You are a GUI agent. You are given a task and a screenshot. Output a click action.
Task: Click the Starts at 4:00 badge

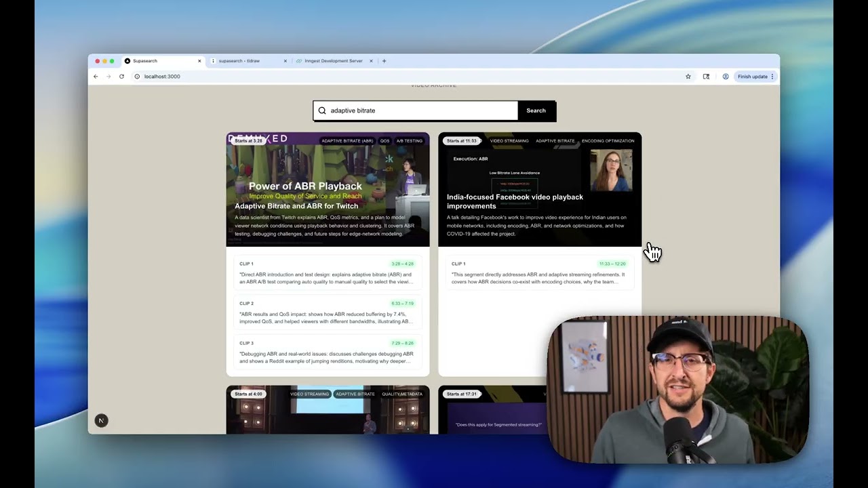[x=248, y=394]
